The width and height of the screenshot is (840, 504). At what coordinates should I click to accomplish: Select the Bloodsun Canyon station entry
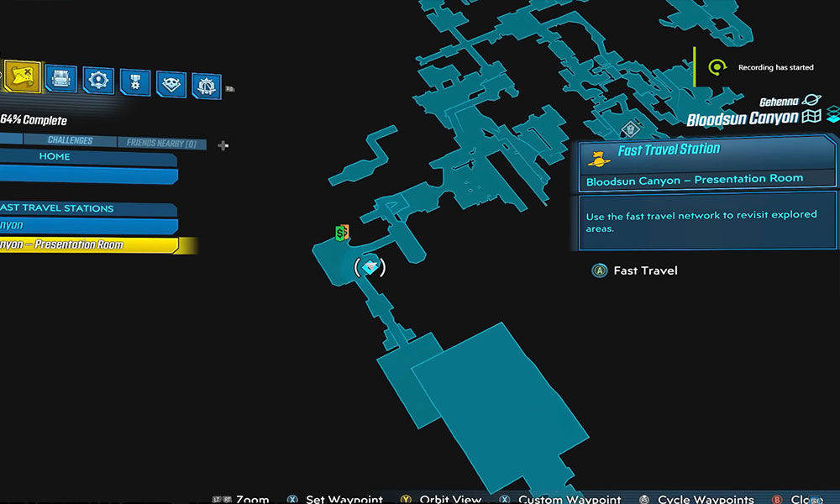point(88,226)
